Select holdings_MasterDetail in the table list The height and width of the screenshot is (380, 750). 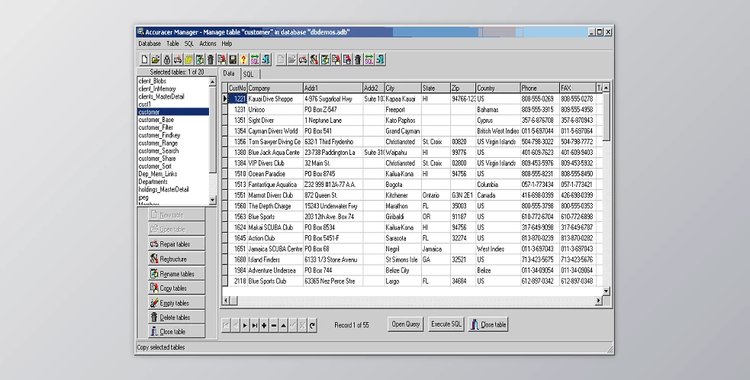164,189
